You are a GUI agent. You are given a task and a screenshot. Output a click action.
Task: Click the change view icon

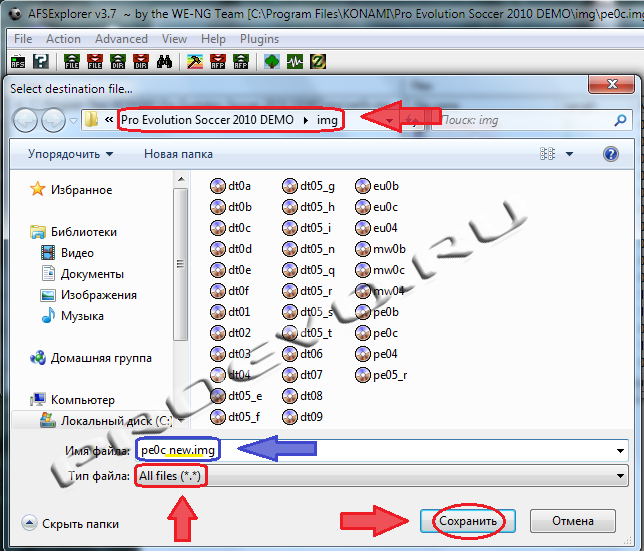pos(547,154)
